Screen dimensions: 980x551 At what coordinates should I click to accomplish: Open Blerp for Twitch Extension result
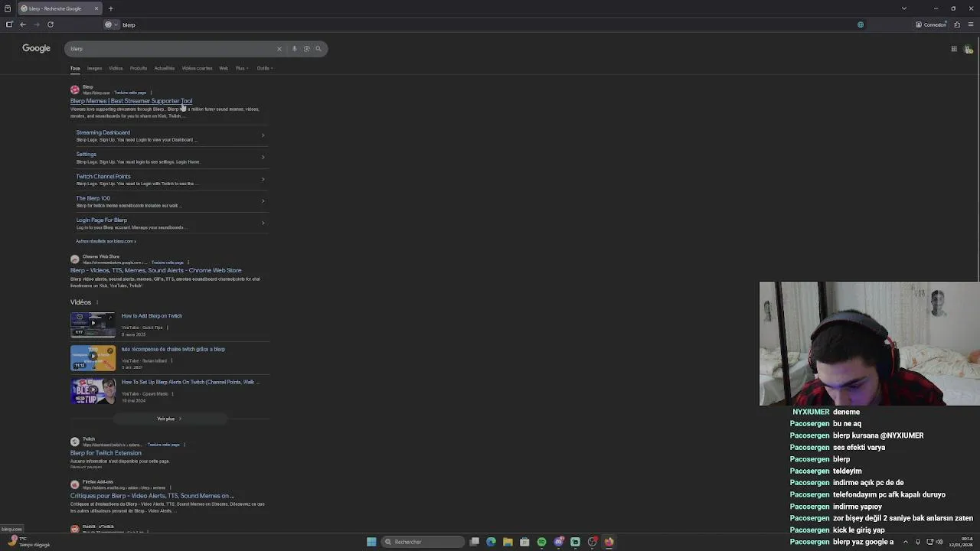[106, 453]
